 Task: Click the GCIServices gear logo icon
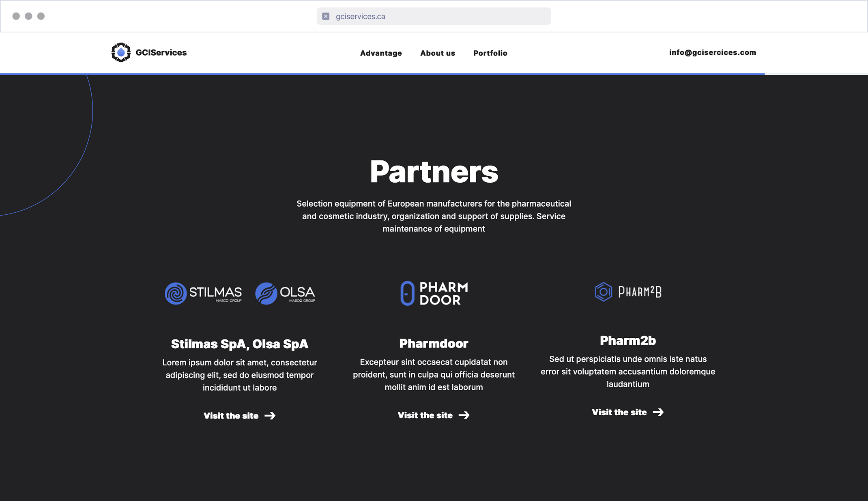point(121,52)
